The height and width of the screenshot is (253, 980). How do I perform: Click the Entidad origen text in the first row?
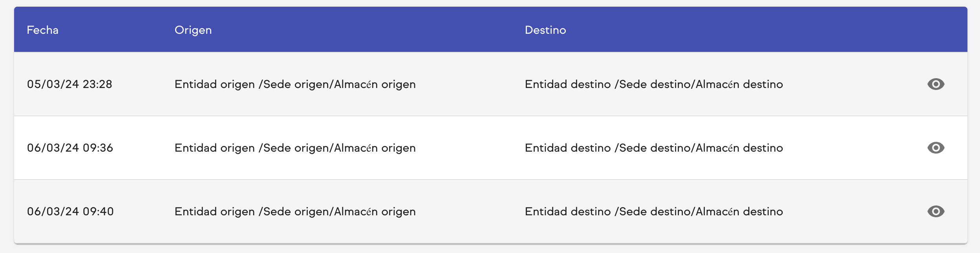click(295, 84)
